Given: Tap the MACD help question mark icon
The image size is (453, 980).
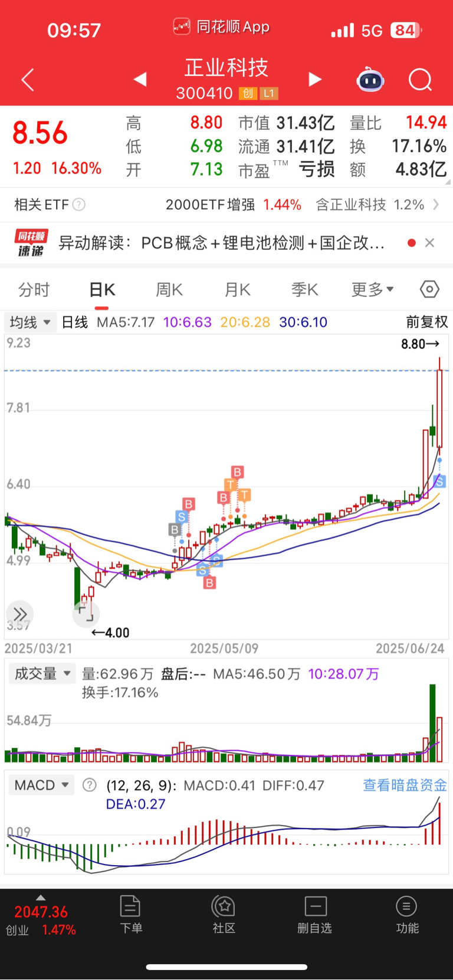Looking at the screenshot, I should [90, 785].
